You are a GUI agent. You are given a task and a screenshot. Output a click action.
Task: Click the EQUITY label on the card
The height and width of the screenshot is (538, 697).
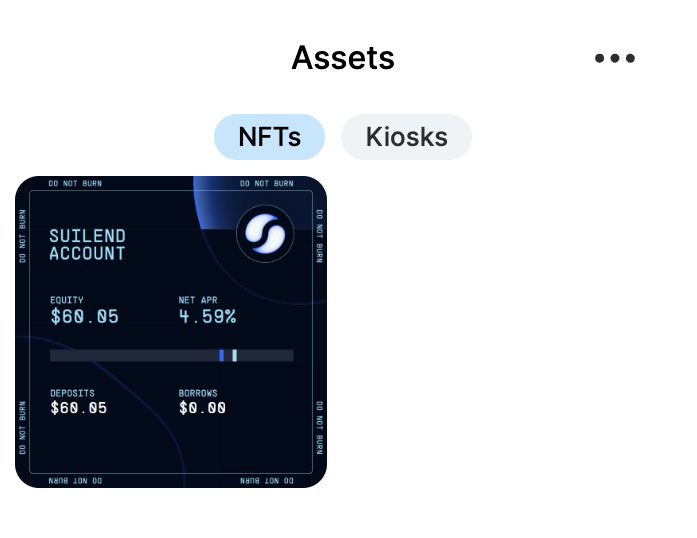coord(67,300)
